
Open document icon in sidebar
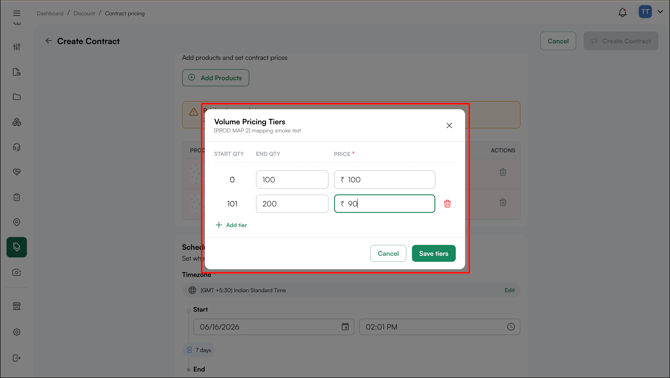tap(17, 72)
